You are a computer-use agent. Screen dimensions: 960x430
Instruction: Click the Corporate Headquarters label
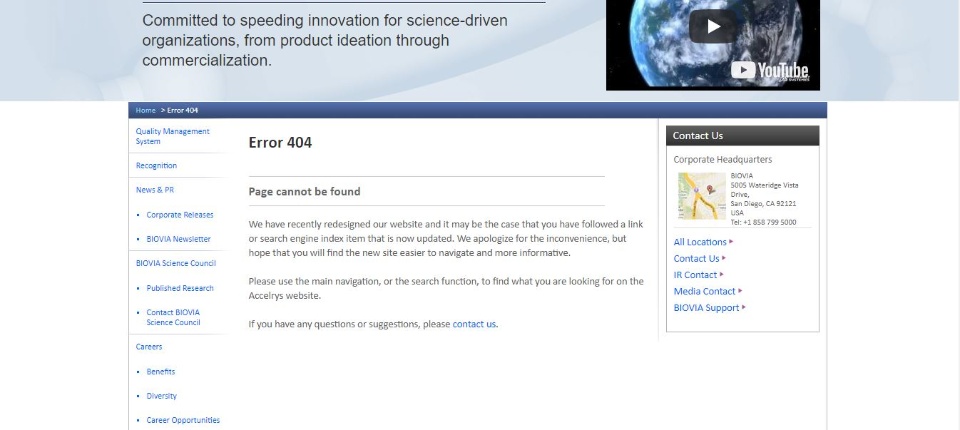tap(722, 159)
